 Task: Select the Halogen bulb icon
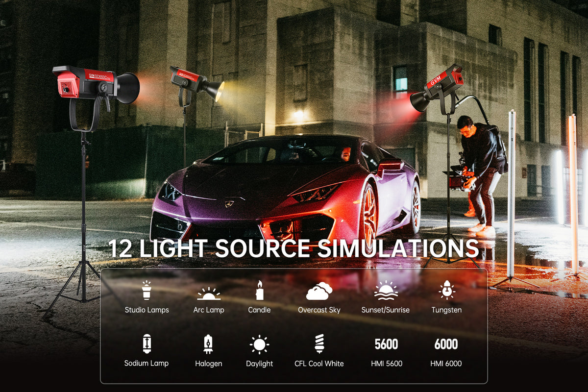(209, 344)
